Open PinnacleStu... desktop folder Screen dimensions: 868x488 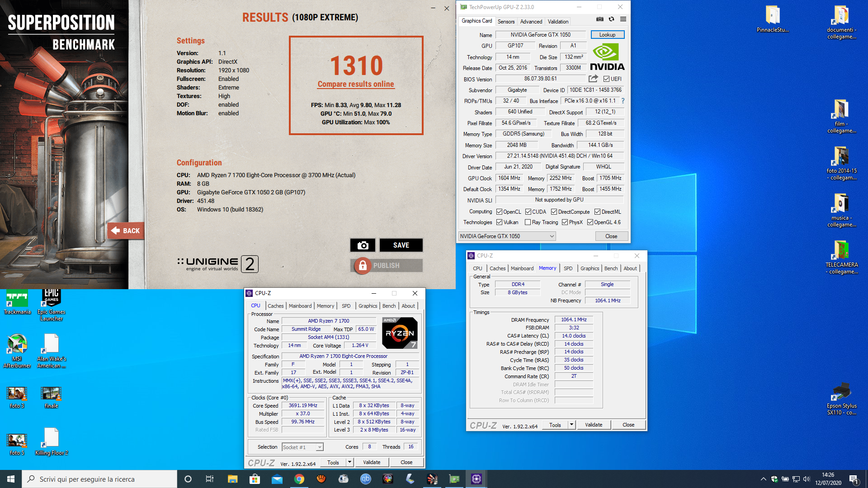773,19
